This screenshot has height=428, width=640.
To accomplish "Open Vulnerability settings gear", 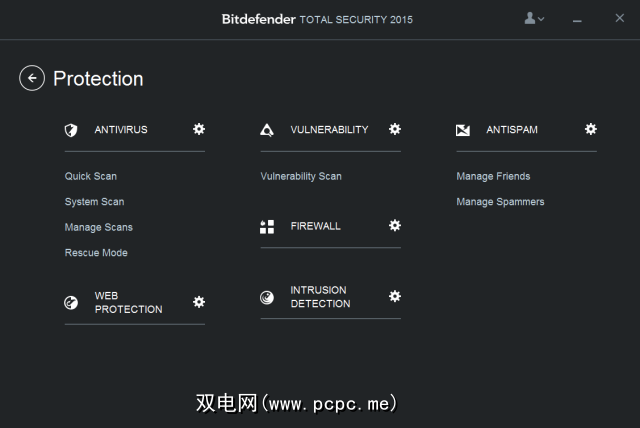I will click(395, 129).
